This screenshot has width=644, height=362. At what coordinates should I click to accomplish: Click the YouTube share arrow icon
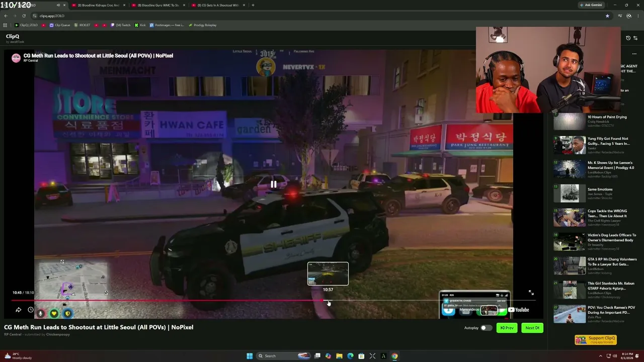[18, 310]
